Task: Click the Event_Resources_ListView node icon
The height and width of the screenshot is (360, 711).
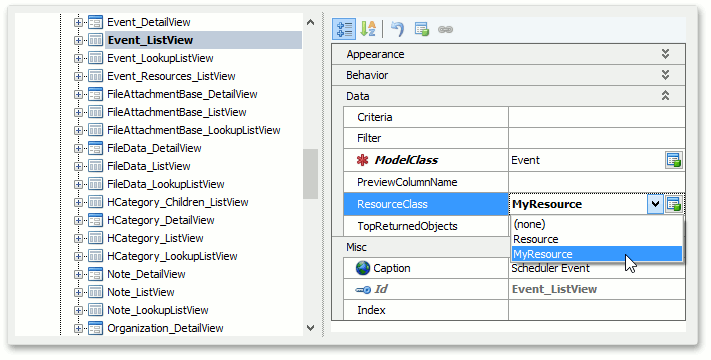Action: click(x=95, y=76)
